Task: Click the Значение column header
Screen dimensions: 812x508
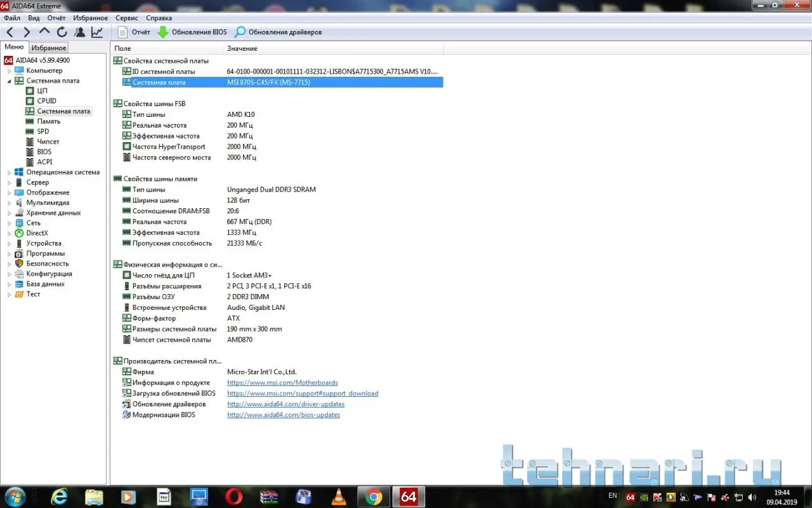Action: pyautogui.click(x=334, y=48)
